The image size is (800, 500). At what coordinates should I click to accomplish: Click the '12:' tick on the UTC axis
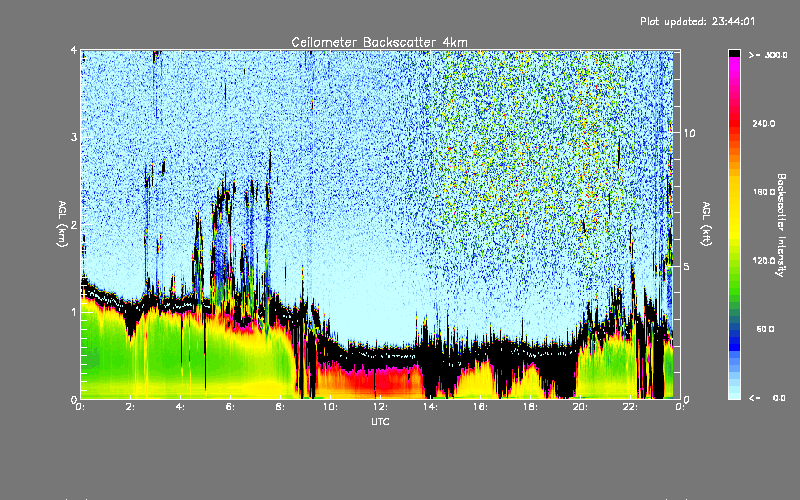[x=380, y=407]
